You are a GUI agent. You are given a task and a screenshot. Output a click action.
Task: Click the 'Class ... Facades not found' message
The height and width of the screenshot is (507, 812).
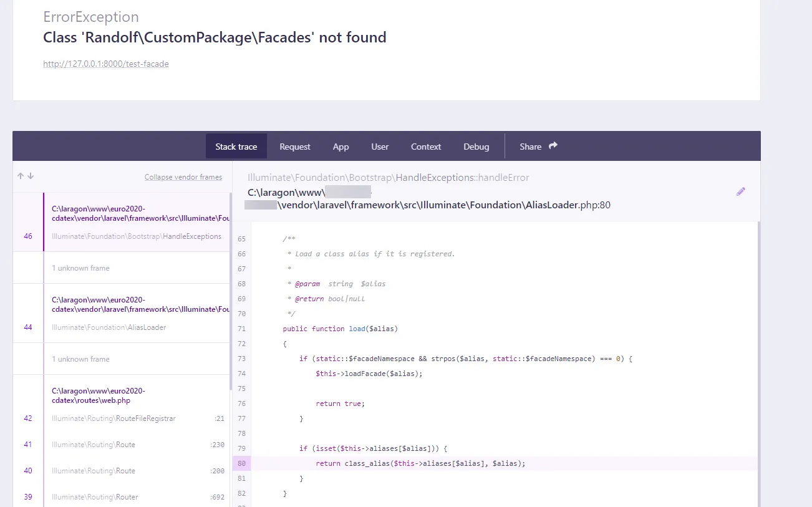tap(215, 37)
